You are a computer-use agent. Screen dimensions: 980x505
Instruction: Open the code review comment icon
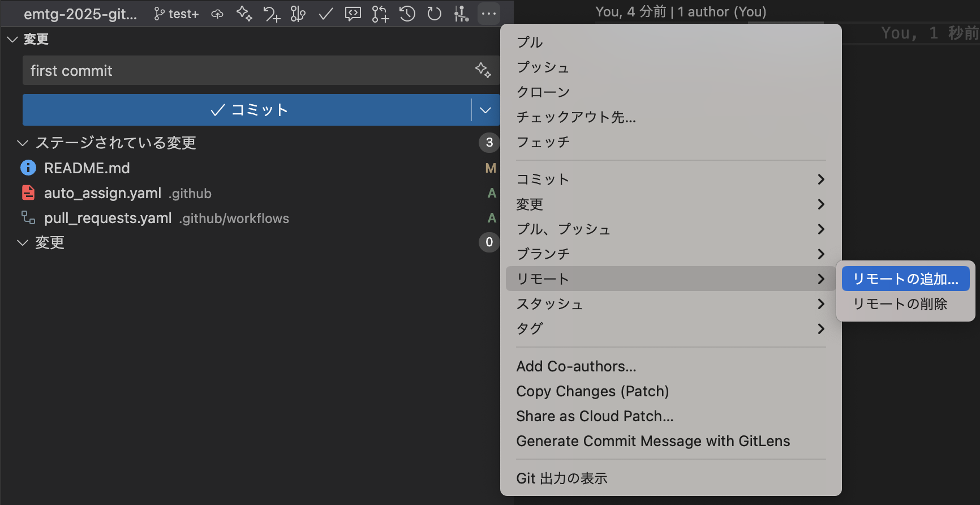(353, 14)
